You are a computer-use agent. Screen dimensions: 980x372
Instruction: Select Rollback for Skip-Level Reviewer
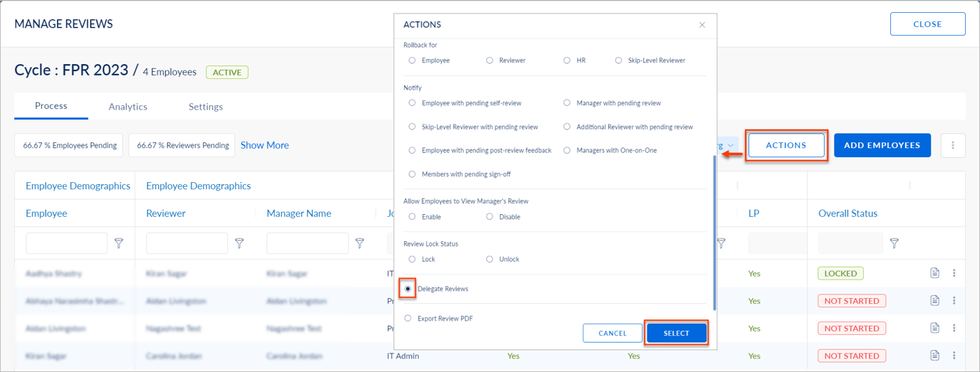(x=619, y=60)
